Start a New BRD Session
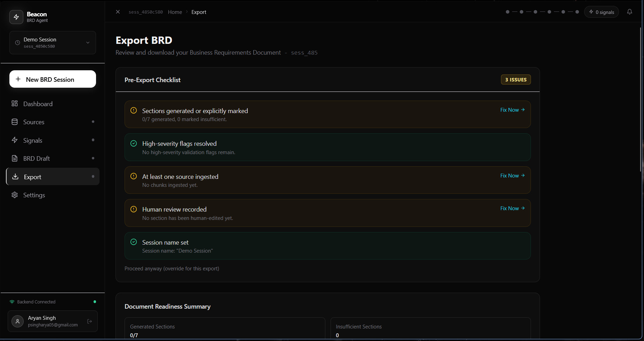This screenshot has width=644, height=341. 53,79
